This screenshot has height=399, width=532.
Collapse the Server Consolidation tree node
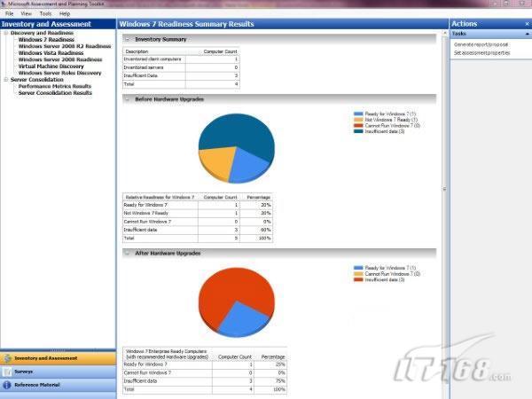(x=6, y=80)
